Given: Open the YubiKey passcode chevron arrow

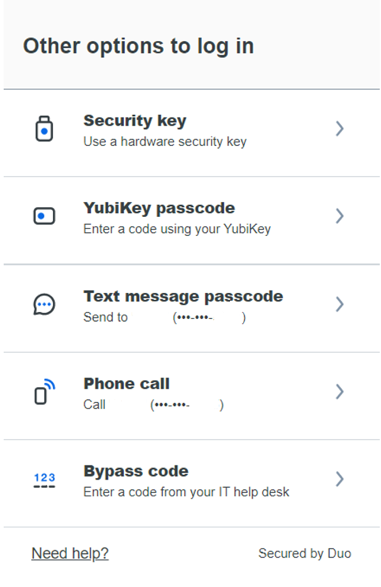Looking at the screenshot, I should pyautogui.click(x=339, y=216).
